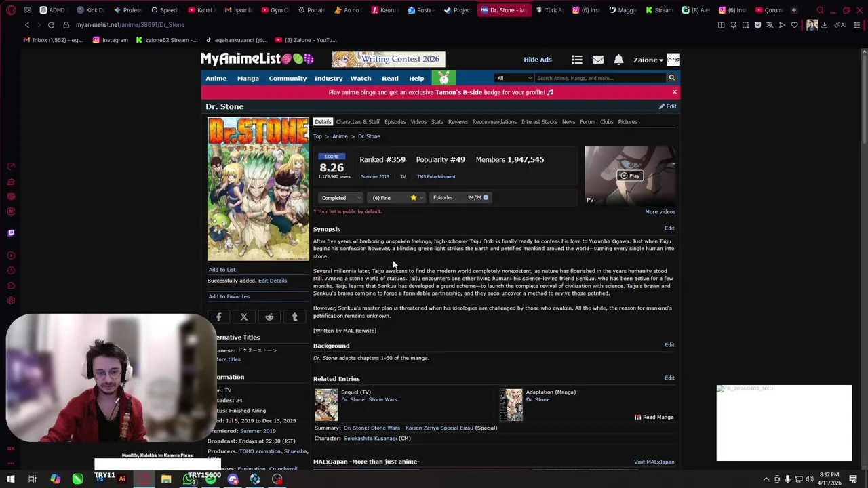Open Zaione YouTube bookmark
This screenshot has width=868, height=488.
click(x=305, y=40)
